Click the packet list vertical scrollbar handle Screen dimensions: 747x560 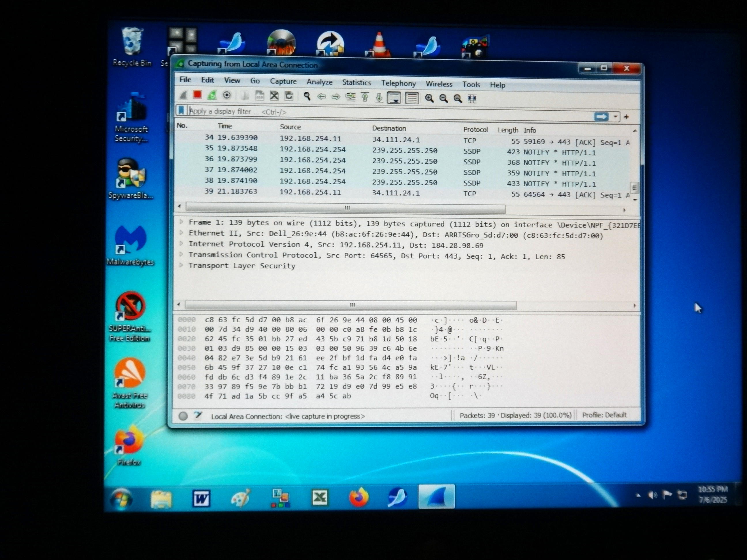pyautogui.click(x=634, y=188)
